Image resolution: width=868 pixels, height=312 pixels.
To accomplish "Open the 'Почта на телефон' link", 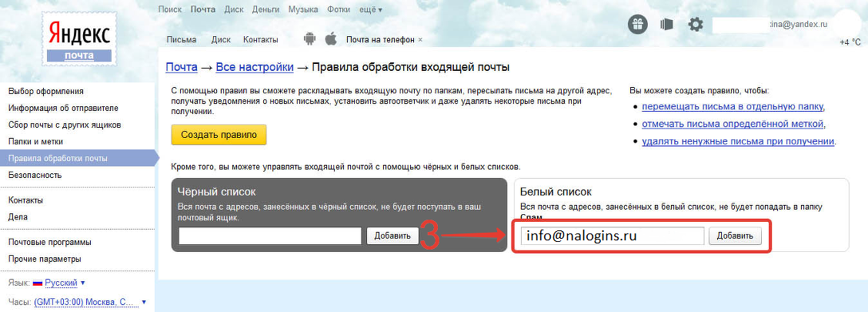I will click(380, 40).
